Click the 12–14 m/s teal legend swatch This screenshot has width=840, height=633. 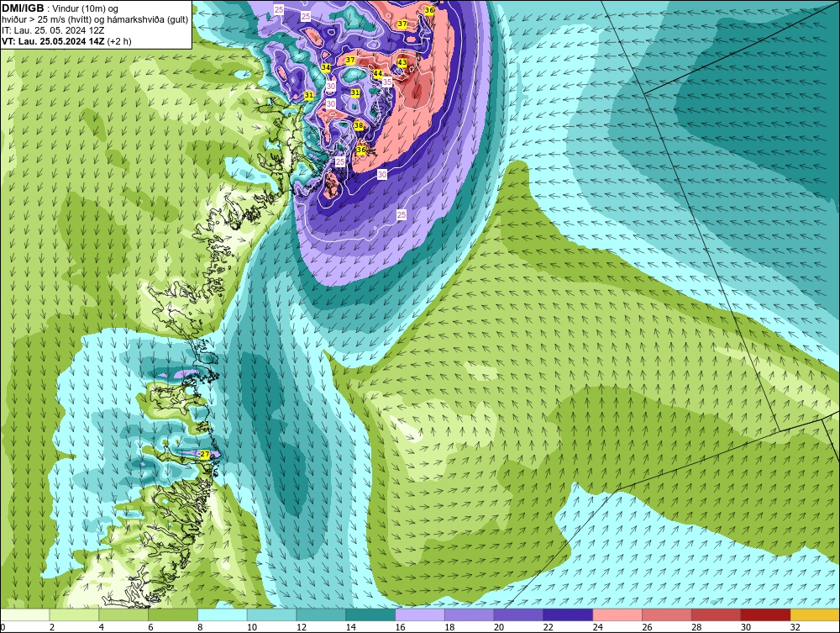click(x=321, y=615)
